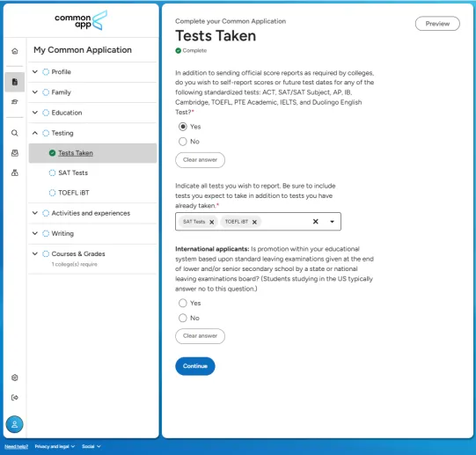This screenshot has width=476, height=455.
Task: Click the Common App logo
Action: pyautogui.click(x=81, y=20)
